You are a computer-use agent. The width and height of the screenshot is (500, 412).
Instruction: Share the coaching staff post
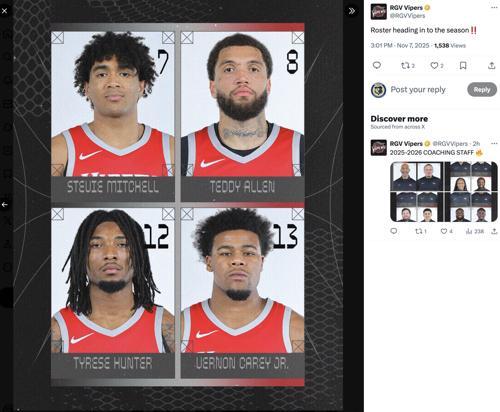click(494, 231)
